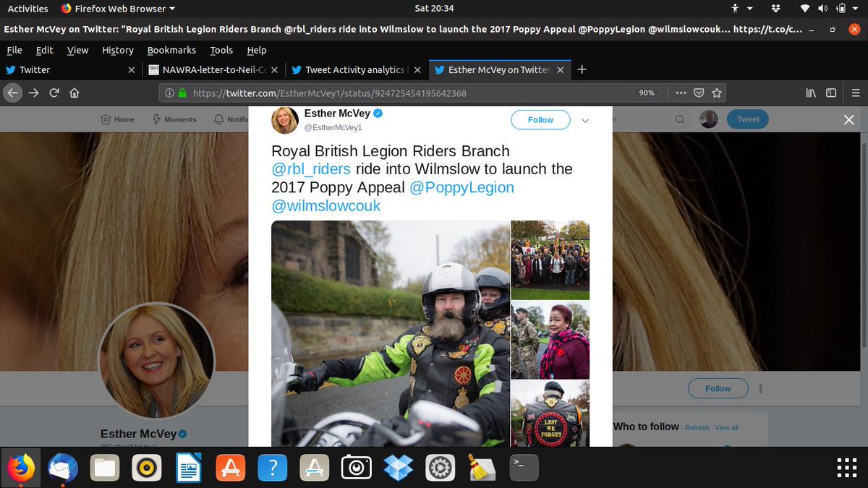The width and height of the screenshot is (868, 488).
Task: Open page actions three-dot menu in address bar
Action: 681,93
